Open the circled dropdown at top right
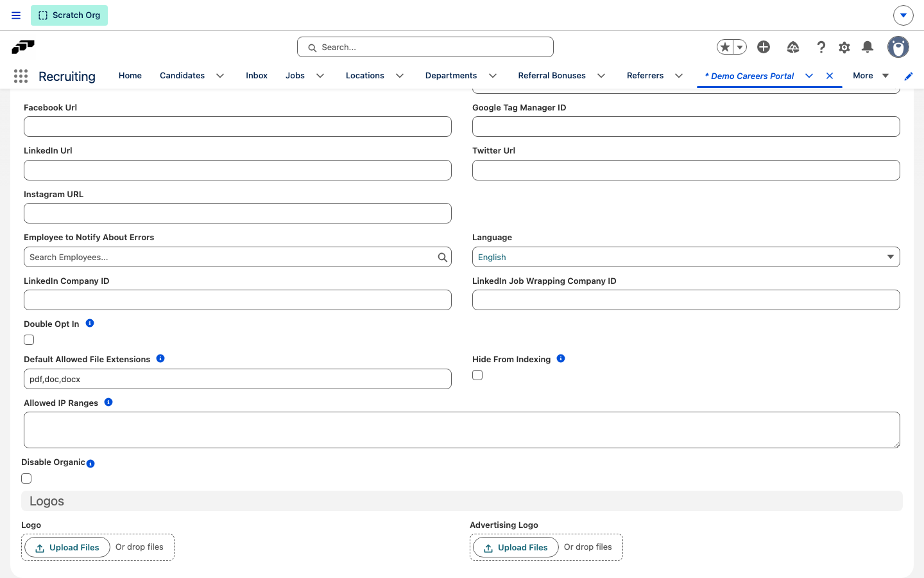 903,15
